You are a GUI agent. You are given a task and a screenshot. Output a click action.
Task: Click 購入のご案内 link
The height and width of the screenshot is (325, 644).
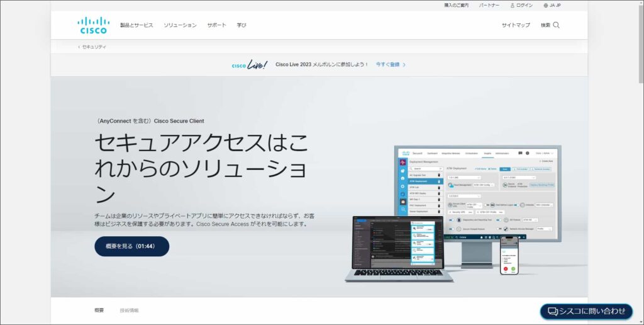coord(456,5)
